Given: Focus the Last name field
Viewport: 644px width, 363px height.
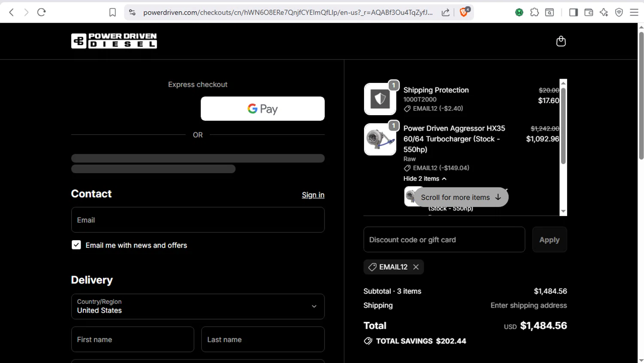Looking at the screenshot, I should point(263,339).
